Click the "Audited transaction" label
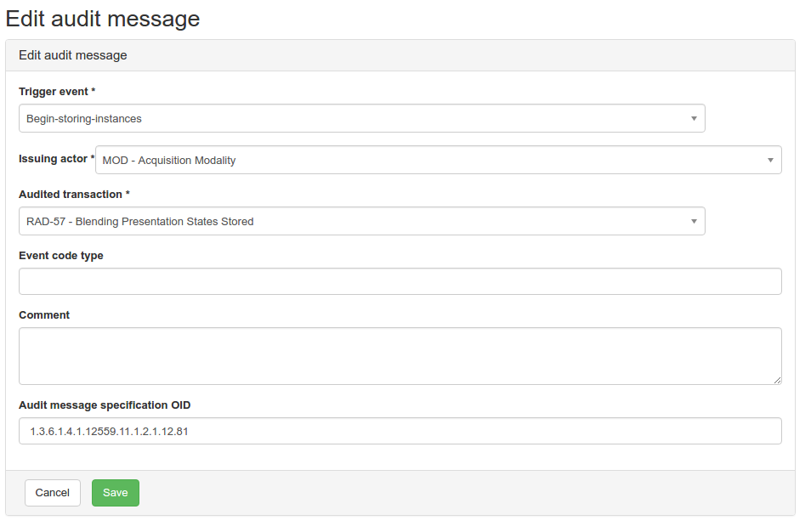This screenshot has height=532, width=811. pos(71,195)
